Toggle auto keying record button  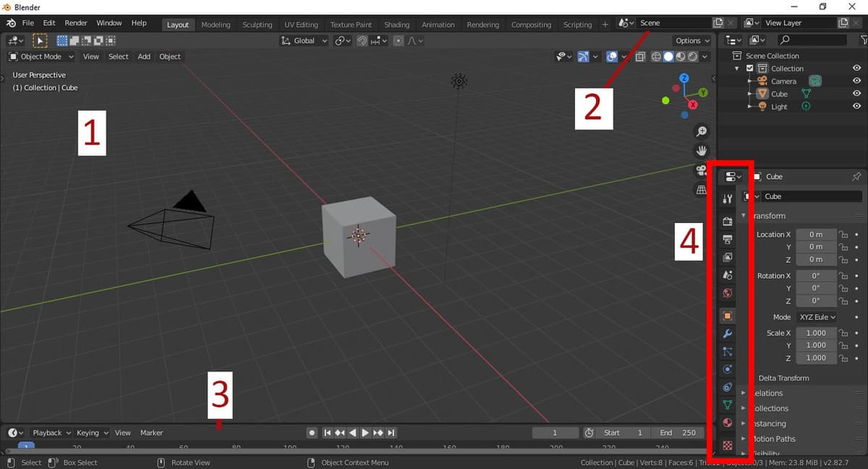(x=312, y=433)
